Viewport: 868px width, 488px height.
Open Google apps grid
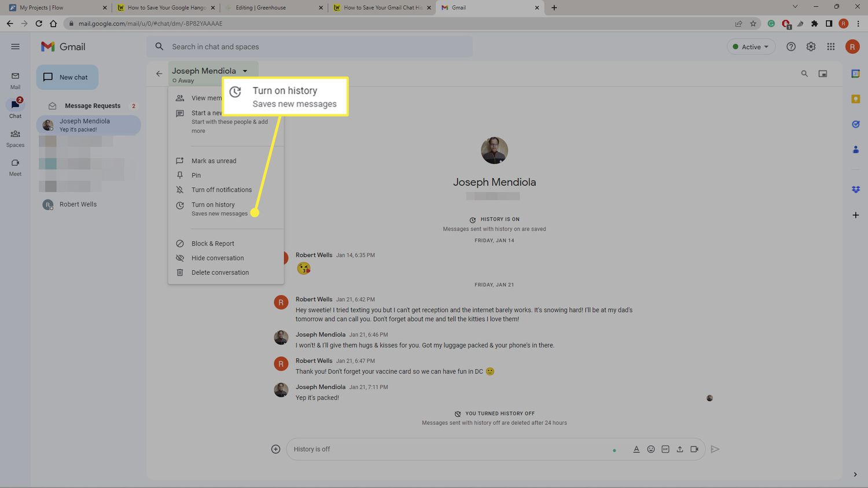pos(831,47)
